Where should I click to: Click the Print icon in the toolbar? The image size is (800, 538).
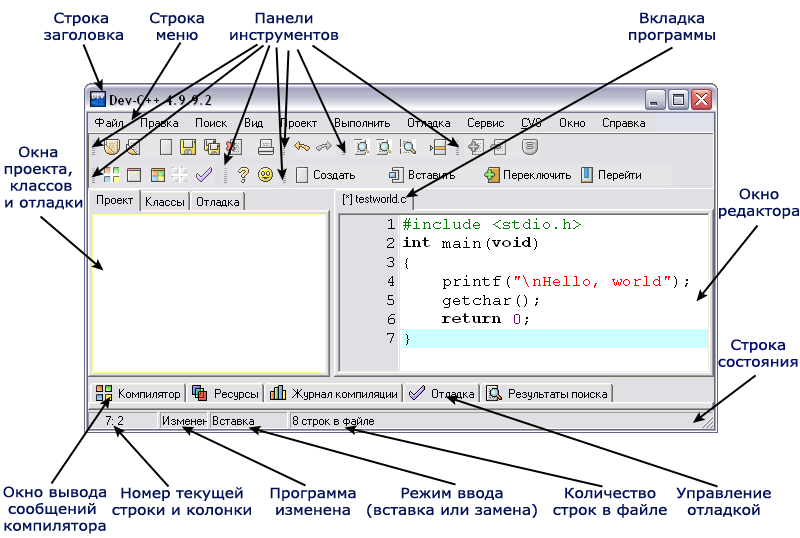pyautogui.click(x=266, y=147)
